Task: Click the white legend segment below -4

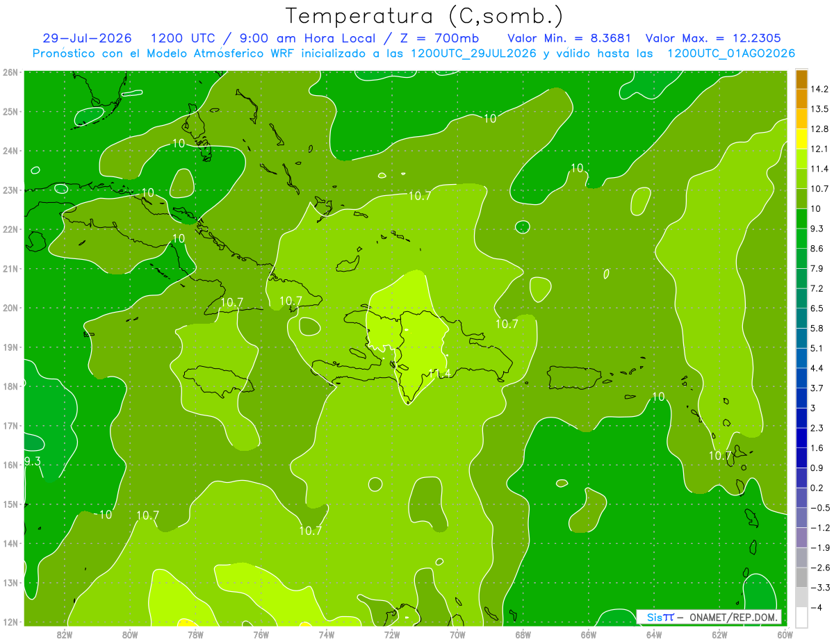Action: point(801,617)
